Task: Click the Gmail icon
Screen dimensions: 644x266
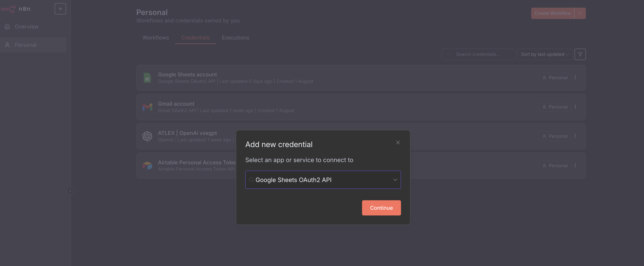Action: pos(147,107)
